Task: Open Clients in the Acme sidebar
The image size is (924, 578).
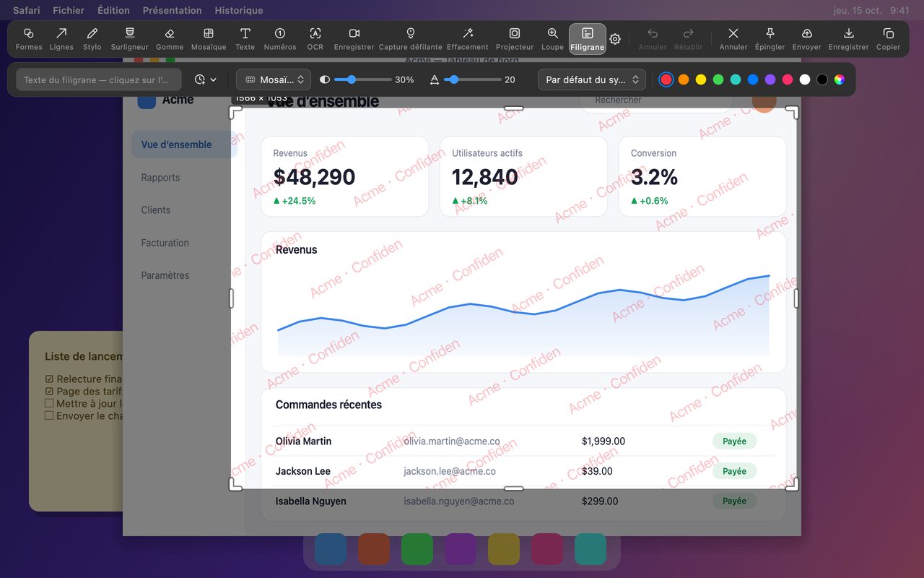Action: [156, 210]
